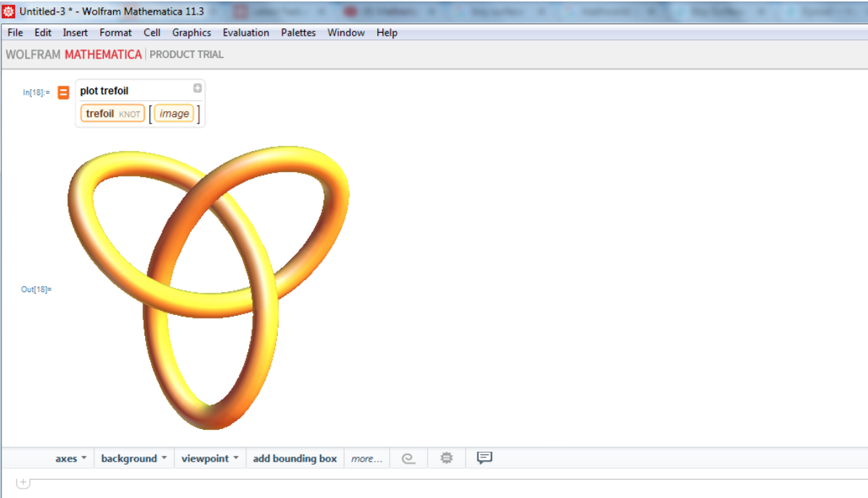The height and width of the screenshot is (498, 868).
Task: Open the viewpoint dropdown
Action: (210, 458)
